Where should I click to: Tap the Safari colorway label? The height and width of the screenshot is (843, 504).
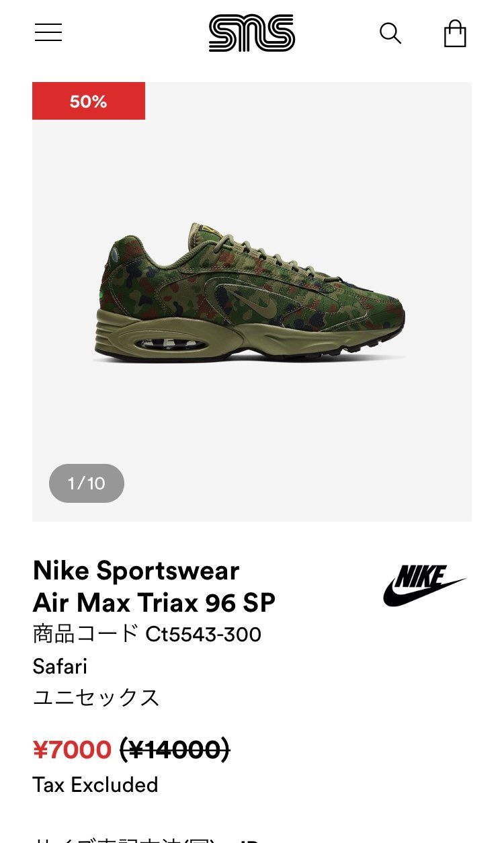click(60, 666)
